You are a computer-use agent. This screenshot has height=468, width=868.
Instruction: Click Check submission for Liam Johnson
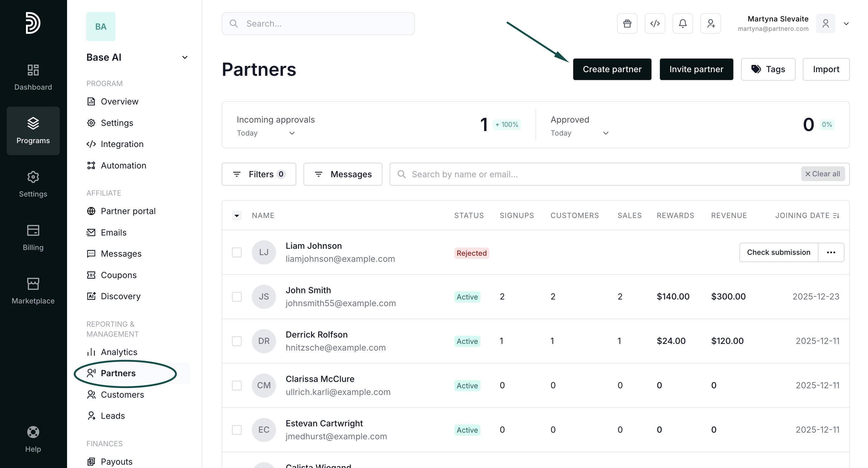[x=778, y=252]
